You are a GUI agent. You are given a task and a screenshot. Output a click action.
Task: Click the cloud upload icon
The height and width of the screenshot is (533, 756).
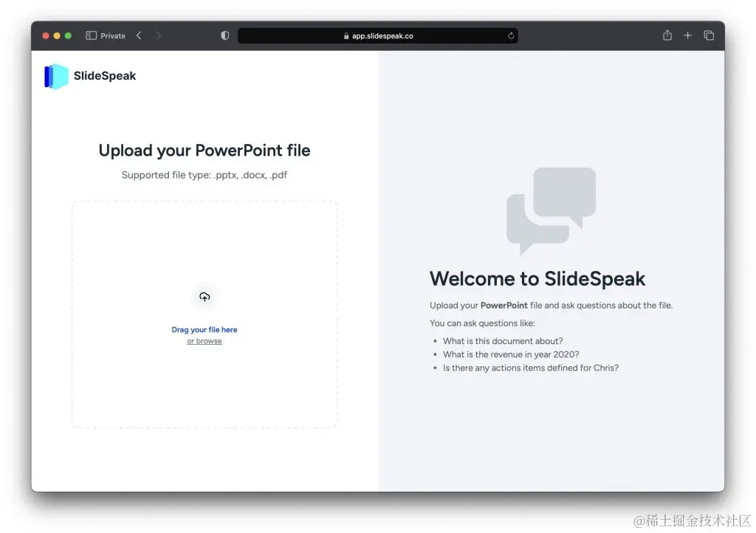(205, 297)
